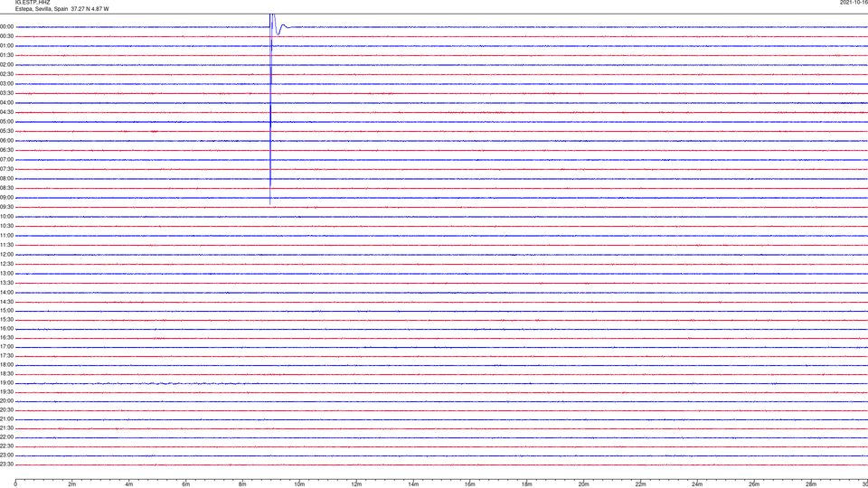The width and height of the screenshot is (868, 488).
Task: Select the 21:30 trace time label
Action: (6, 428)
